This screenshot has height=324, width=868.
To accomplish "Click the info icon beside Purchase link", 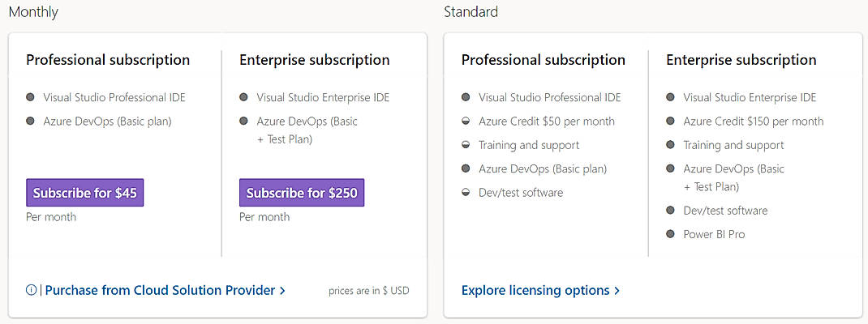I will [x=31, y=290].
